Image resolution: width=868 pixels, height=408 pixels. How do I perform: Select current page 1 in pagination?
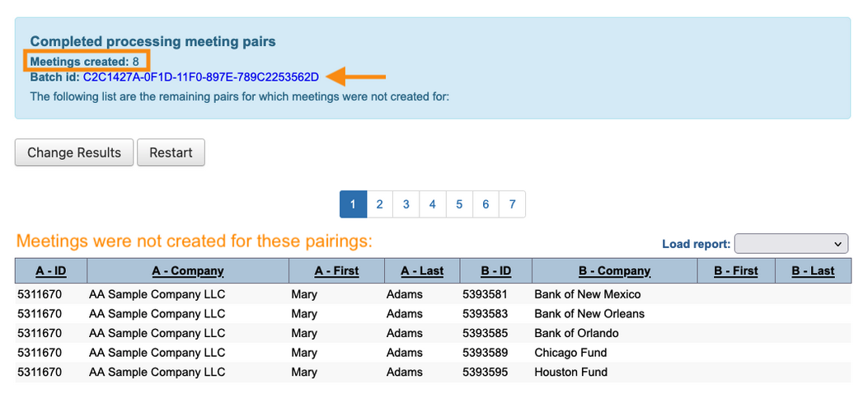pyautogui.click(x=353, y=204)
